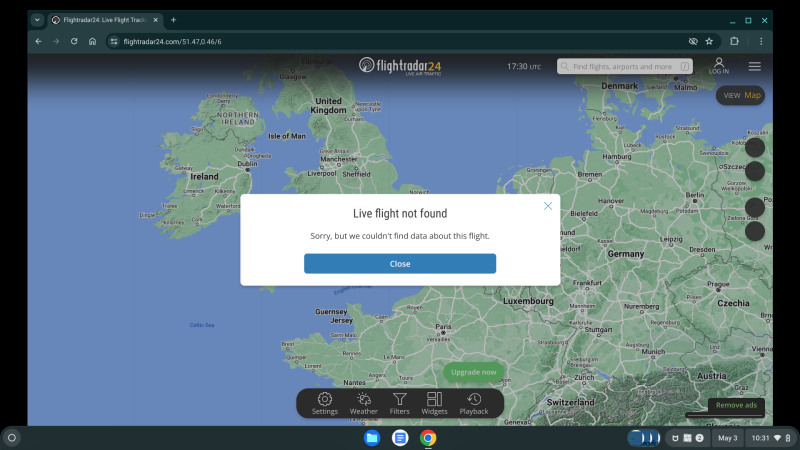
Task: Open the Chrome three-dot menu
Action: (761, 41)
